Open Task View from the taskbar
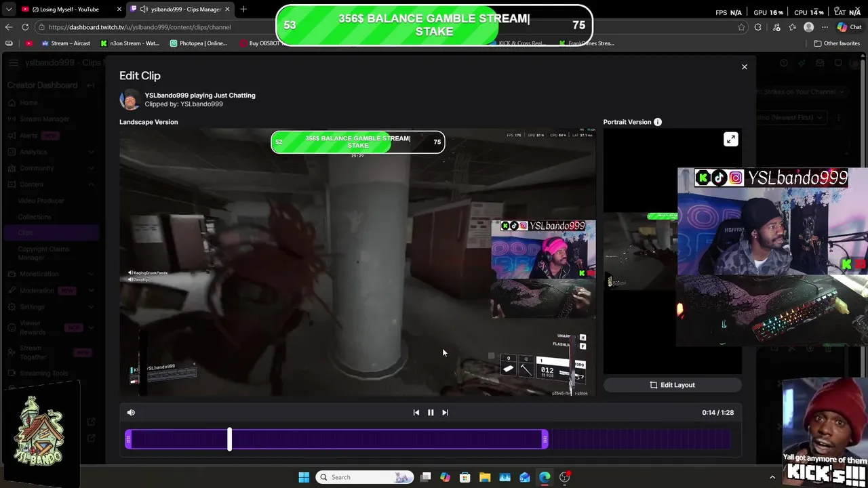The width and height of the screenshot is (868, 488). (x=425, y=477)
